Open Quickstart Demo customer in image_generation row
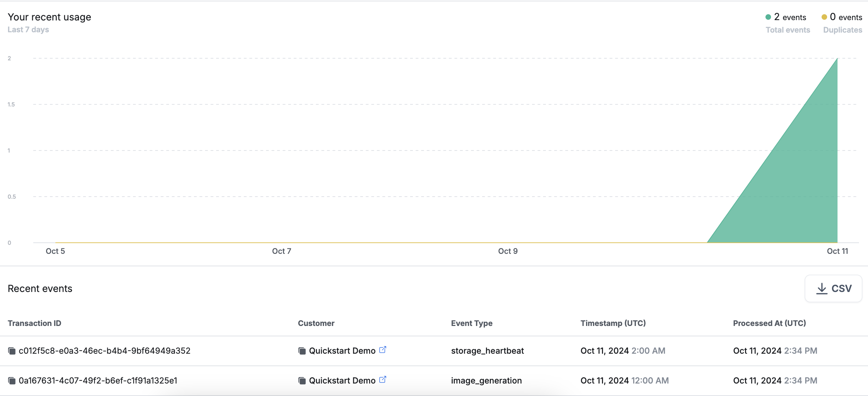The image size is (868, 396). (x=342, y=381)
